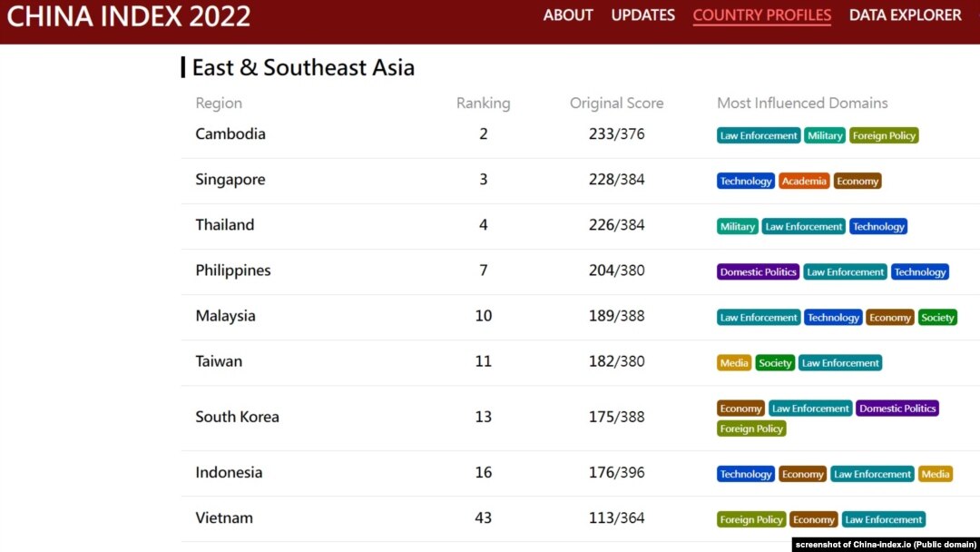Click Singapore's Academia tag
Screen dimensions: 980x552
click(804, 182)
